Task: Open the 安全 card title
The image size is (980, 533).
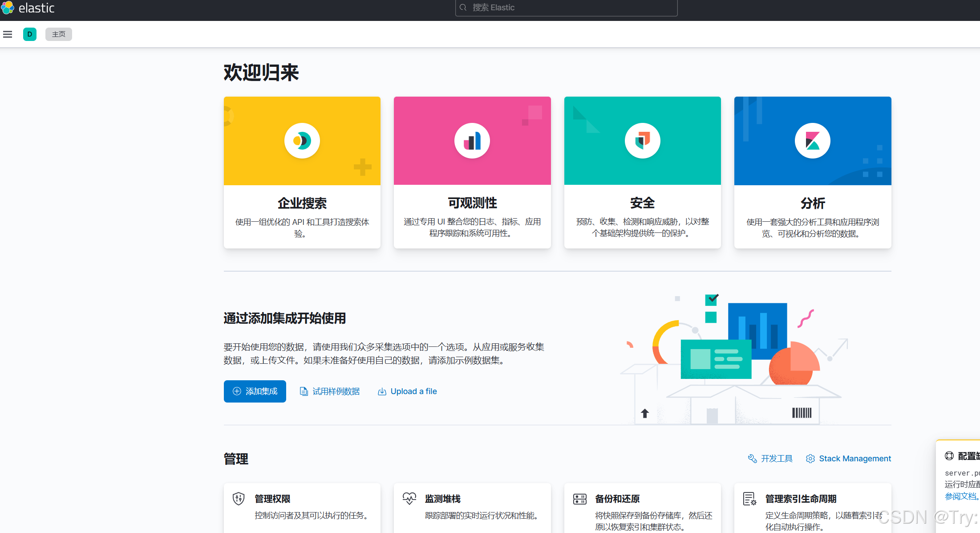Action: (x=643, y=203)
